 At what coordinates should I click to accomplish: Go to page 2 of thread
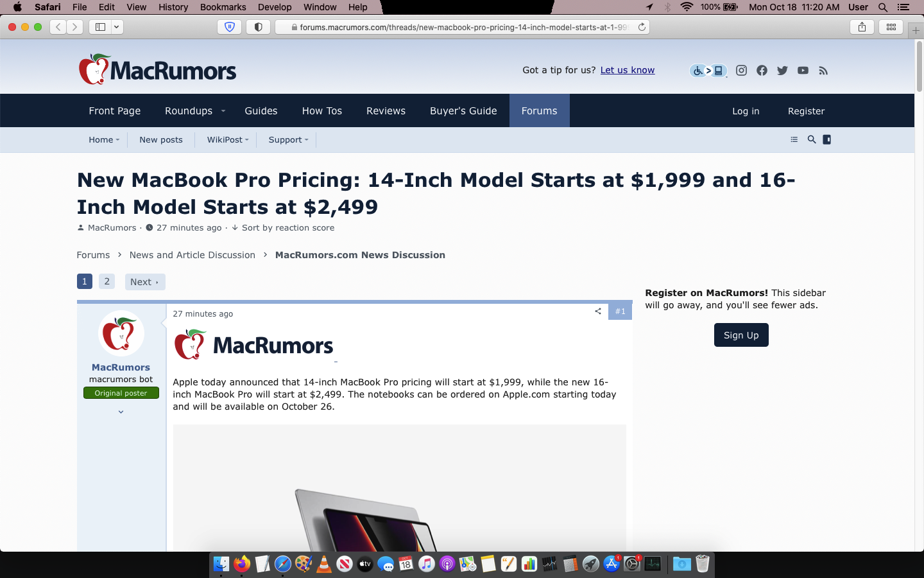pos(107,281)
